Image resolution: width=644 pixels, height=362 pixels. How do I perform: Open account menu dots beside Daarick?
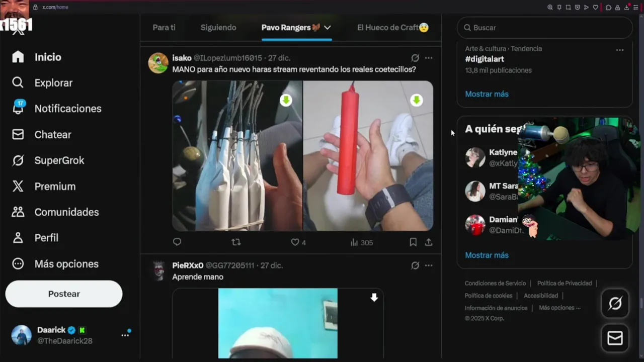click(x=125, y=335)
